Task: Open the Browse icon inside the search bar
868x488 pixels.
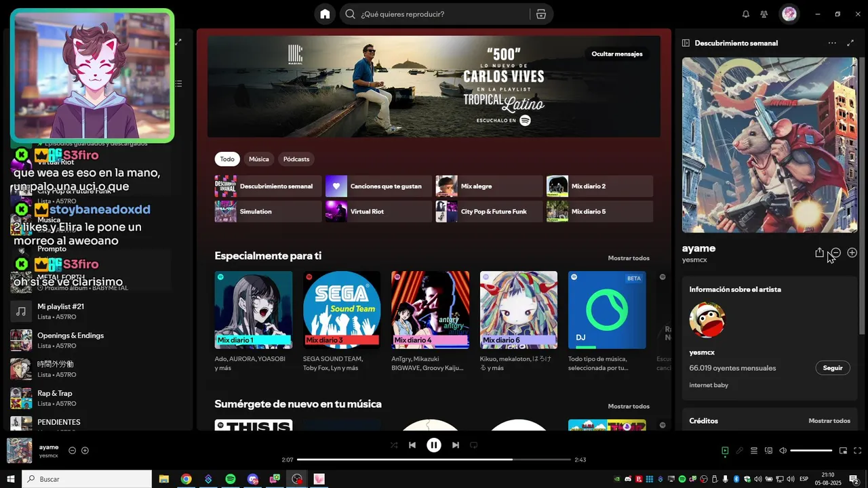Action: [x=540, y=14]
